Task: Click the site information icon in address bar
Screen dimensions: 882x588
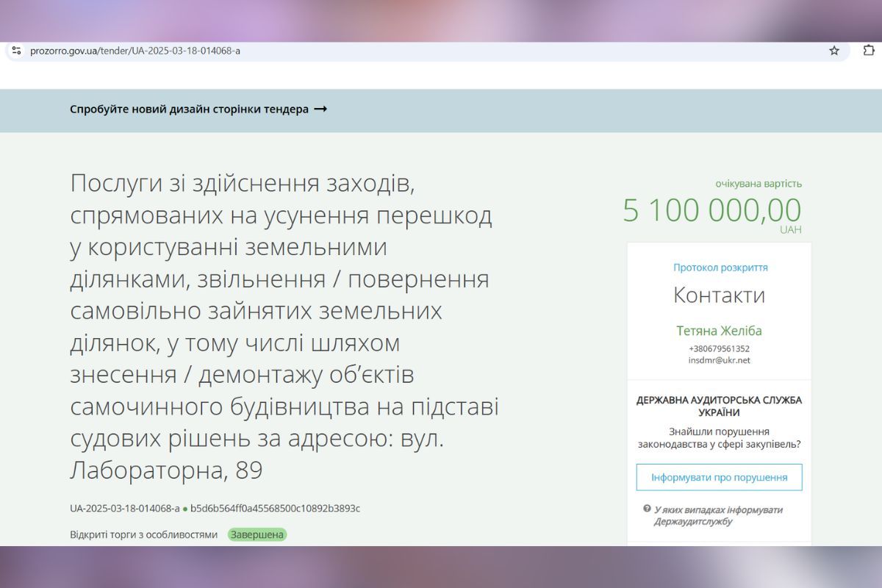Action: (16, 51)
